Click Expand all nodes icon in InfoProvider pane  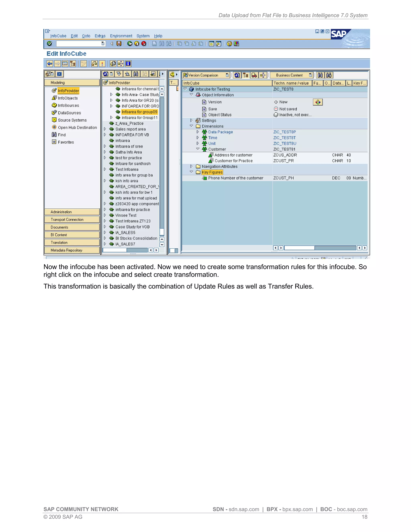coord(119,74)
